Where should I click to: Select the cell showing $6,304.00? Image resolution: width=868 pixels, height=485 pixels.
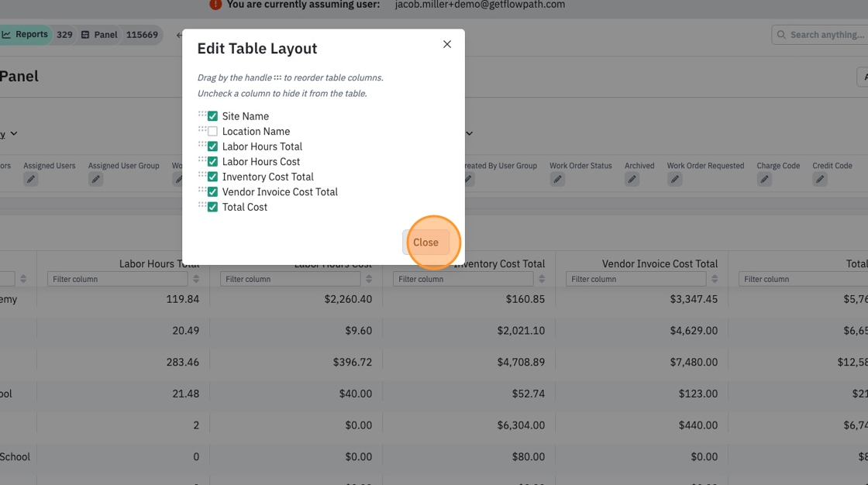pyautogui.click(x=521, y=425)
